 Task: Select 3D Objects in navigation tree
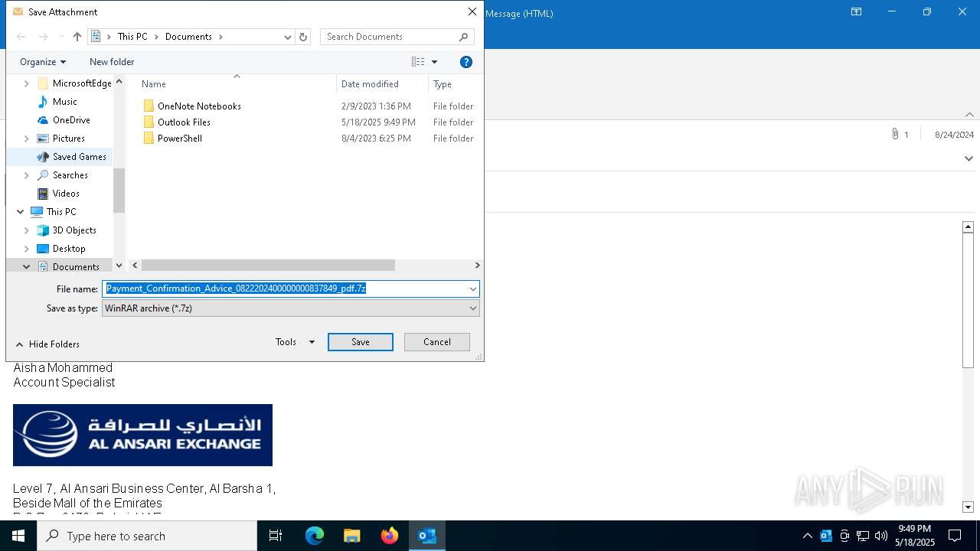(74, 230)
